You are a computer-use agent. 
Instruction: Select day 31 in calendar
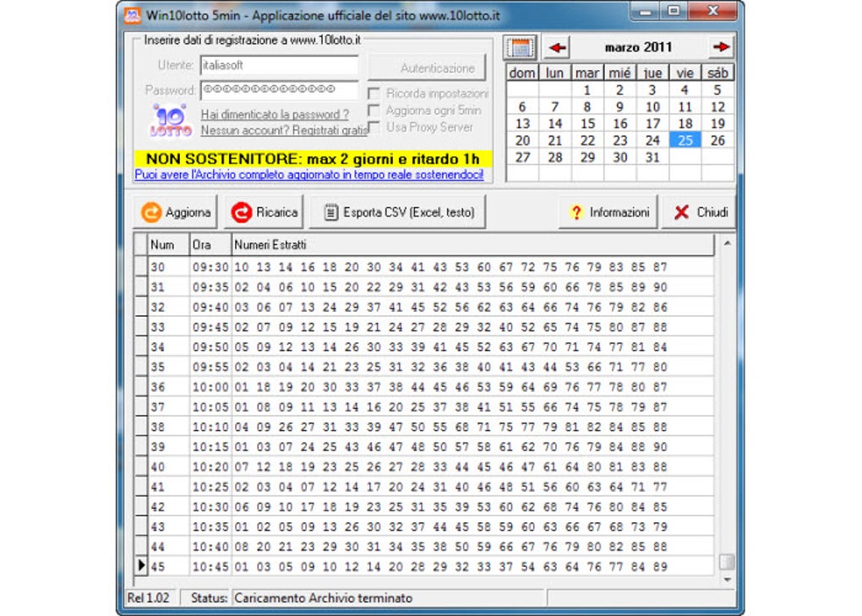(652, 158)
